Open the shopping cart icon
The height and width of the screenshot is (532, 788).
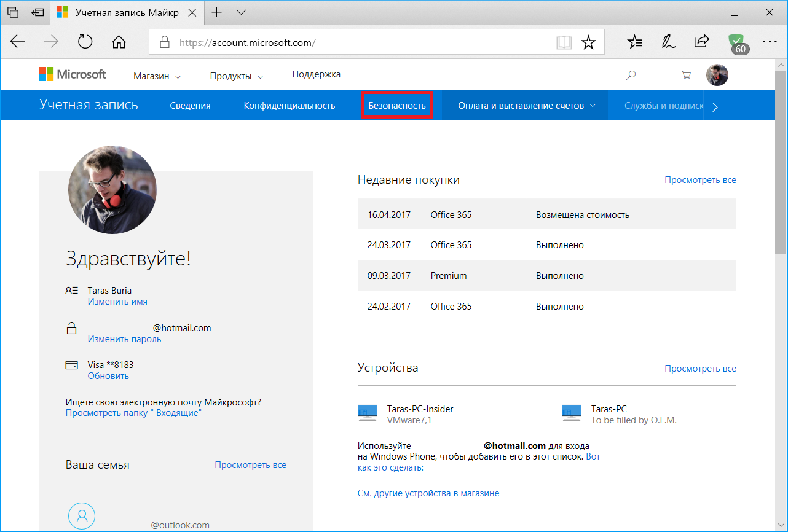[x=686, y=76]
